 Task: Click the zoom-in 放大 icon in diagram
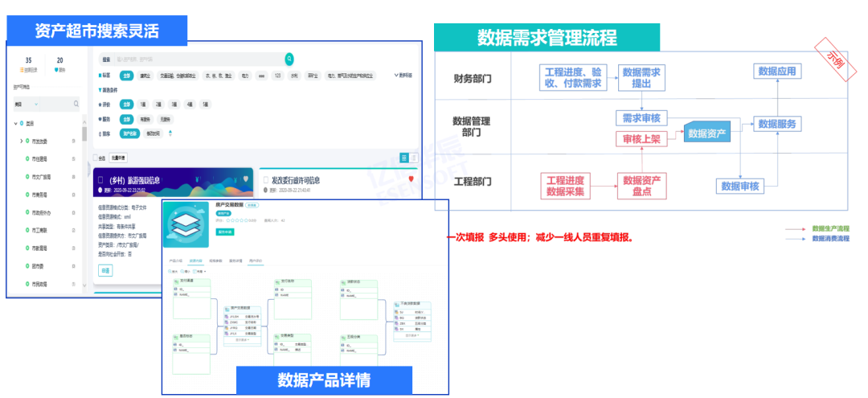(170, 272)
